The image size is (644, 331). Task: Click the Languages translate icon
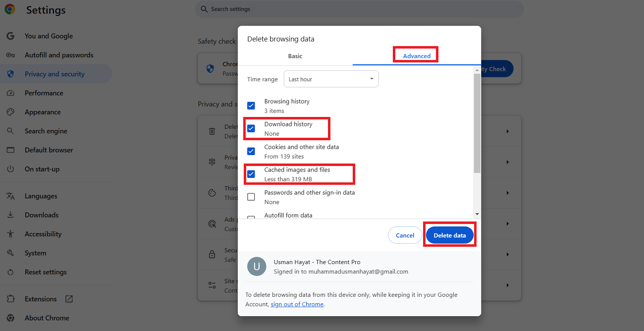tap(10, 196)
